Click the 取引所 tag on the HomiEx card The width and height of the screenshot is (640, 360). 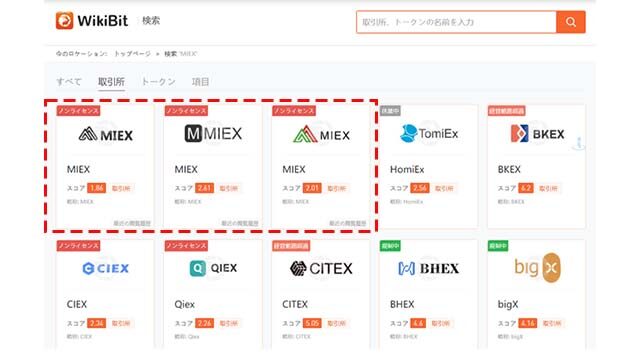coord(444,188)
